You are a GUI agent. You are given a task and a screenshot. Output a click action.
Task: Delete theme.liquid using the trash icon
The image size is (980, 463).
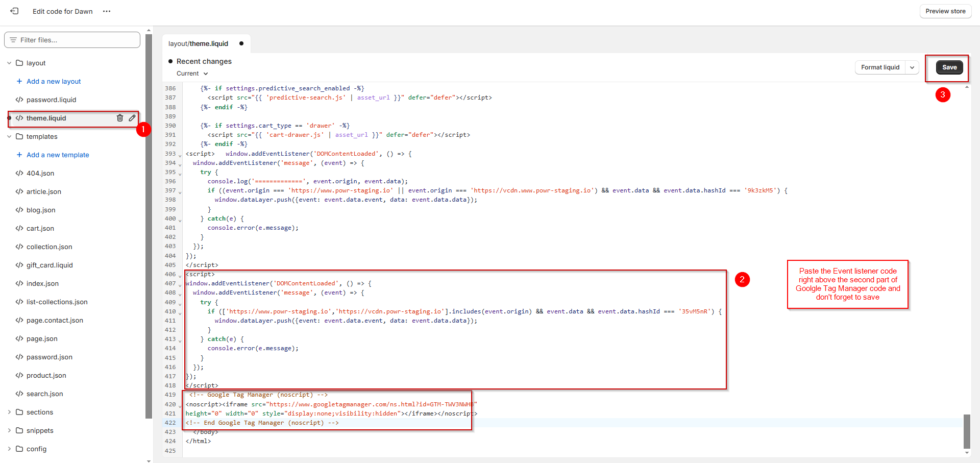click(x=120, y=118)
